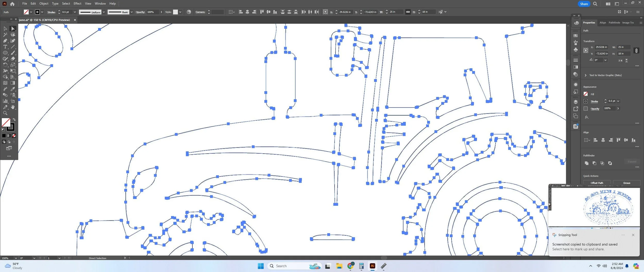Select the Column Graph tool

click(5, 101)
